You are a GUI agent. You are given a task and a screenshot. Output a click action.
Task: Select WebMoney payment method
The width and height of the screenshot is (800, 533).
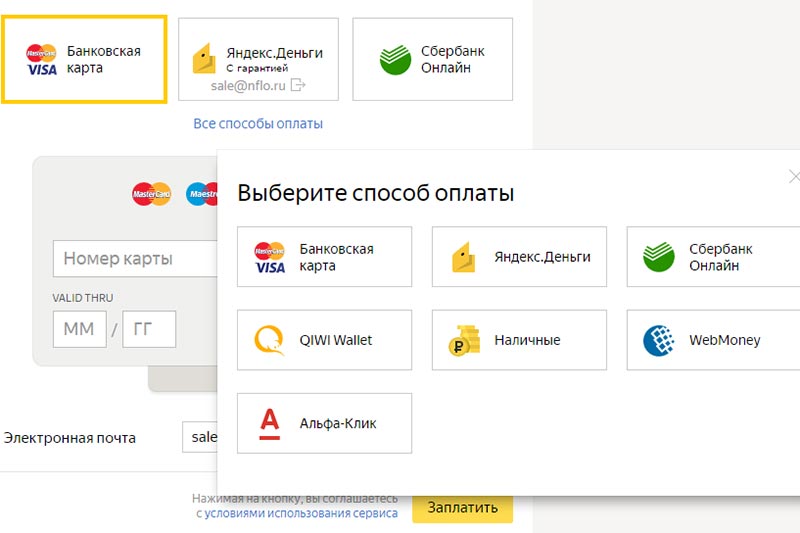pos(713,340)
